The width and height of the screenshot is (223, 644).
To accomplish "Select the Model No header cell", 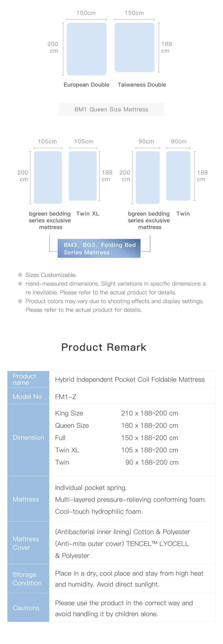I will [28, 396].
